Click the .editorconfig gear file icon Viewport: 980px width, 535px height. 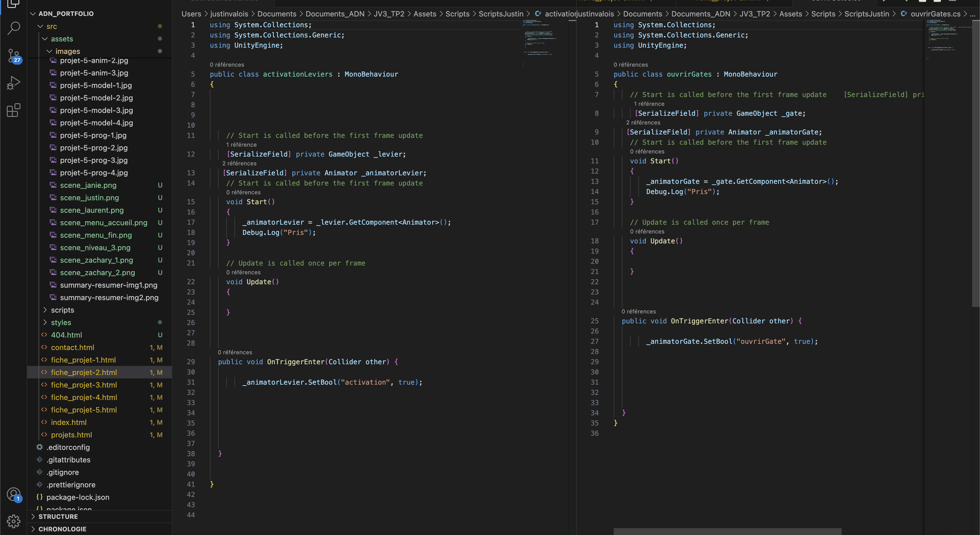point(40,447)
